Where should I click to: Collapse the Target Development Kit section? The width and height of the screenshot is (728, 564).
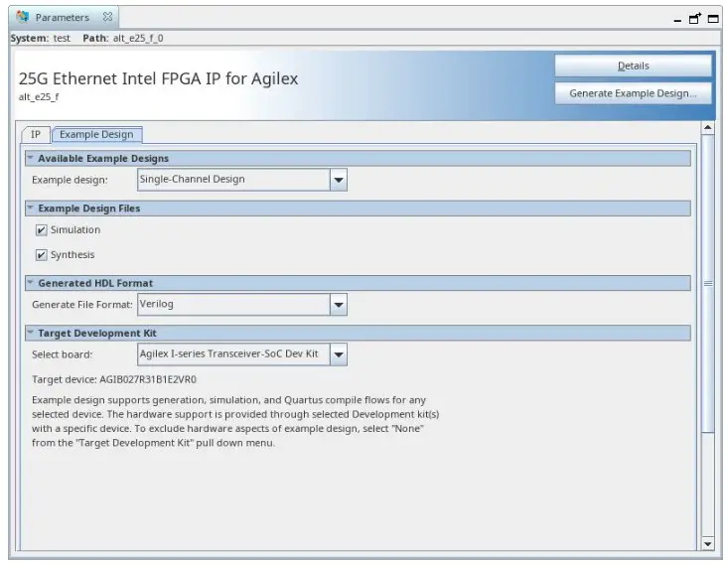(x=31, y=333)
